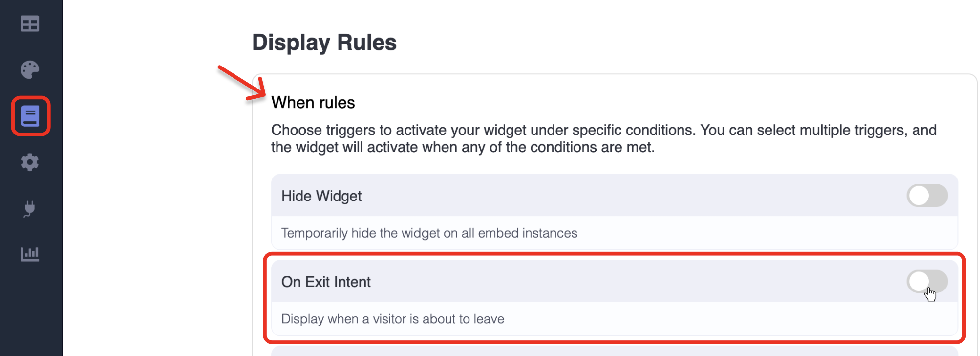Open the design palette icon in sidebar
This screenshot has height=356, width=980.
pos(30,68)
